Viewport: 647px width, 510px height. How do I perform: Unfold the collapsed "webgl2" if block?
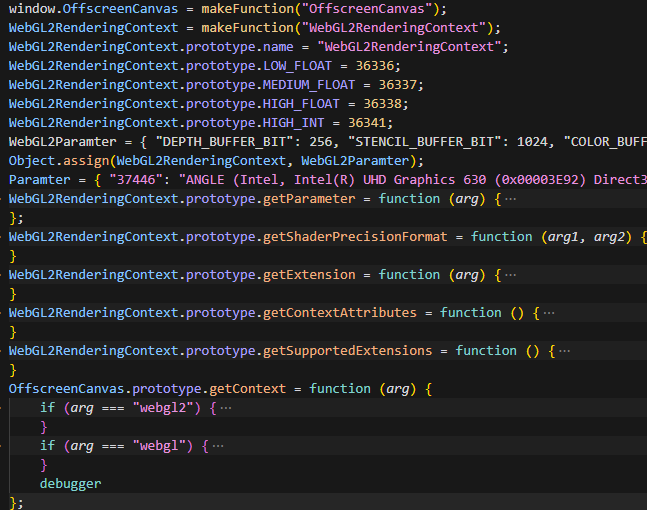226,408
